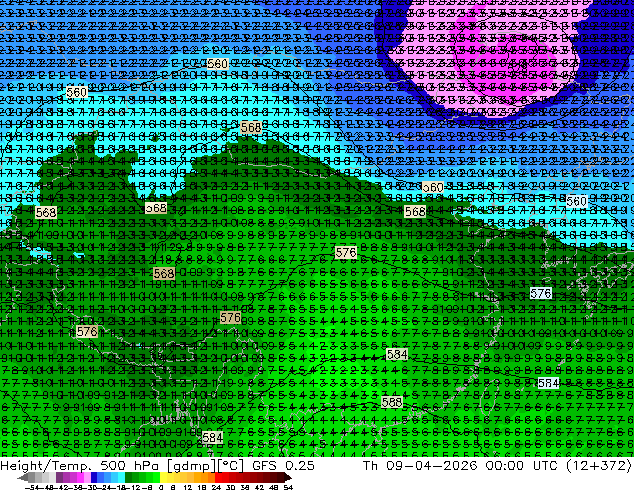Click the '500 hPa' level text
Image resolution: width=634 pixels, height=490 pixels.
(x=129, y=466)
